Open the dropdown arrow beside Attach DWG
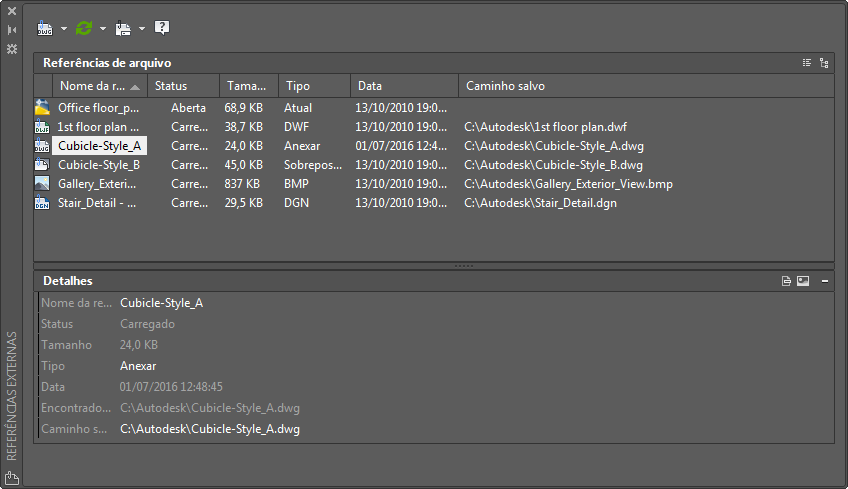848x489 pixels. [63, 29]
